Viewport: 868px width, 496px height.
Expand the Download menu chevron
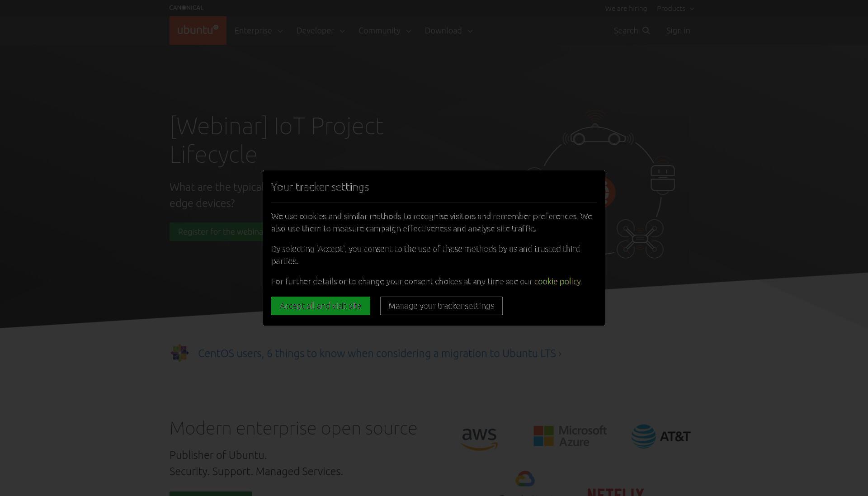pos(470,31)
